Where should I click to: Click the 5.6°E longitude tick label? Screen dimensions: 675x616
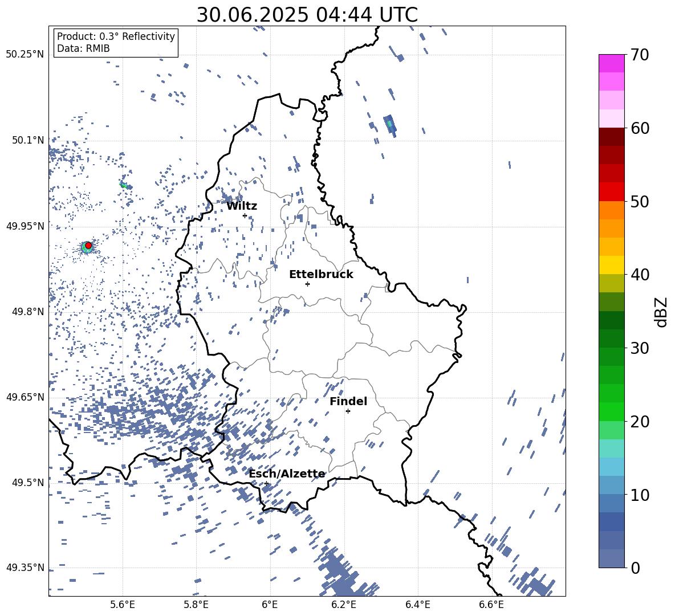coord(122,605)
